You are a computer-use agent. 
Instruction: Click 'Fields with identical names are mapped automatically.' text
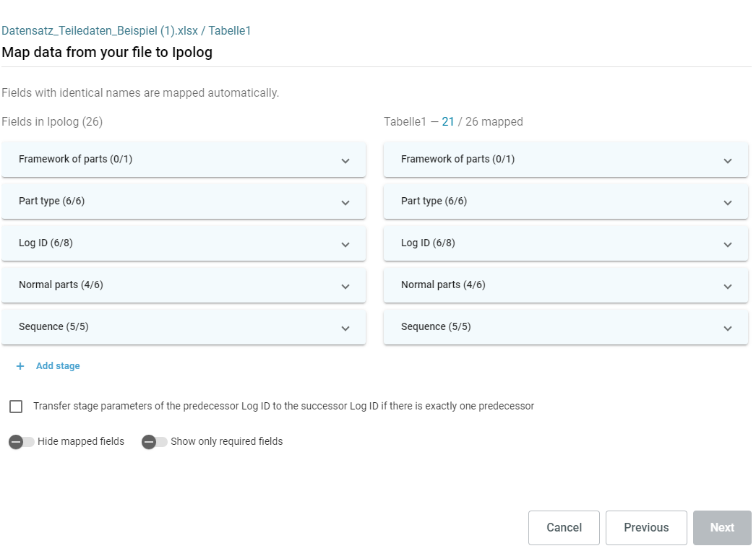point(140,93)
